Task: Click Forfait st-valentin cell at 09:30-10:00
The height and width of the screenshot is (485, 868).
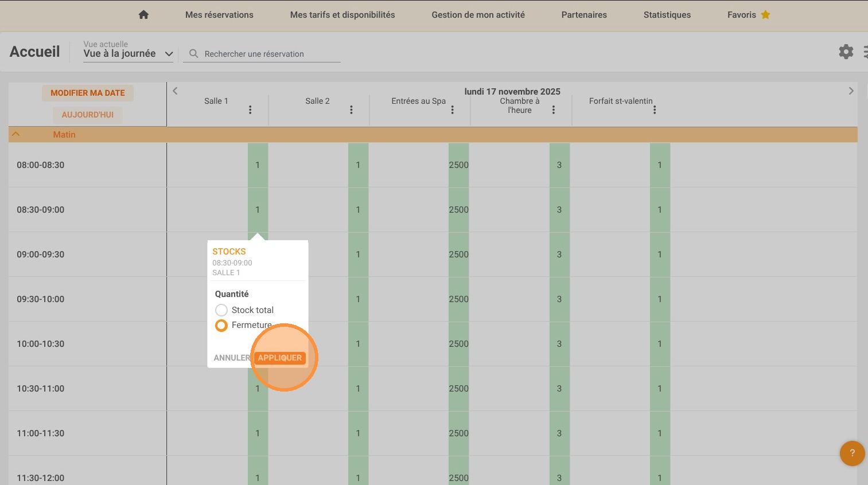Action: click(x=660, y=299)
